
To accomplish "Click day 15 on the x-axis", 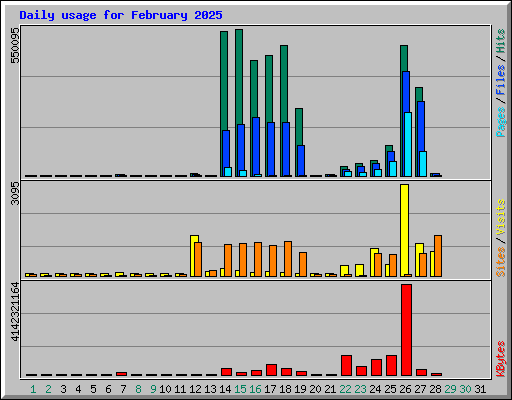I will pos(240,389).
